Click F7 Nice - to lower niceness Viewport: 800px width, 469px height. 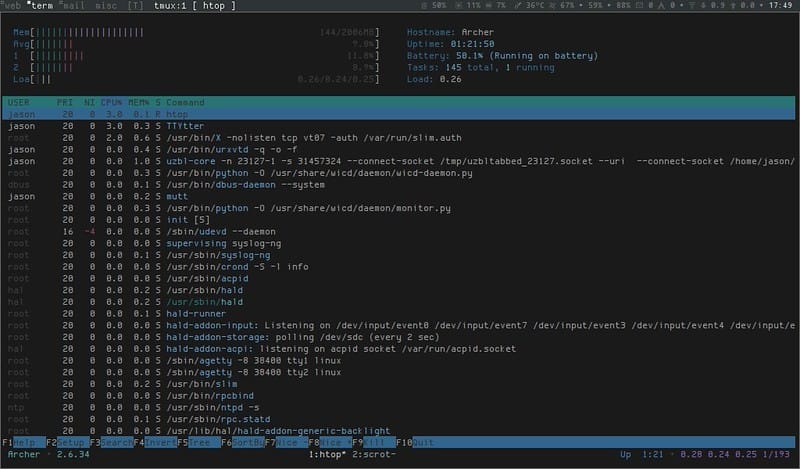coord(287,442)
